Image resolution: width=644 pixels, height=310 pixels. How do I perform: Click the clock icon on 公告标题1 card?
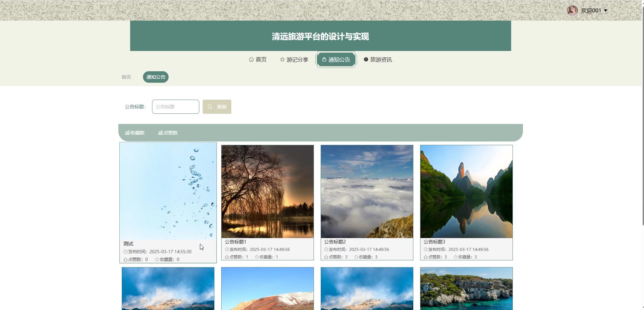point(227,250)
